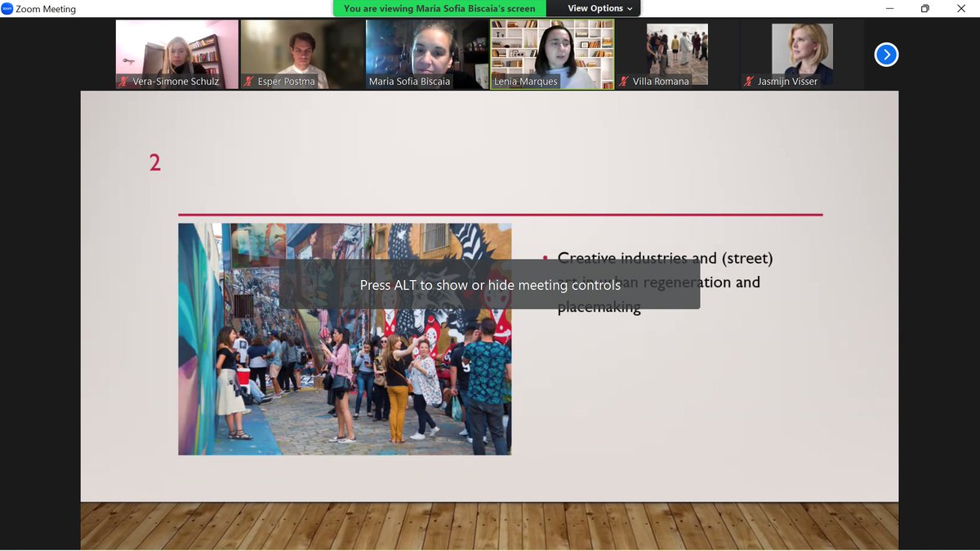Click the muted mic icon on Jasmijn Visser's tile
This screenshot has width=980, height=551.
point(747,81)
